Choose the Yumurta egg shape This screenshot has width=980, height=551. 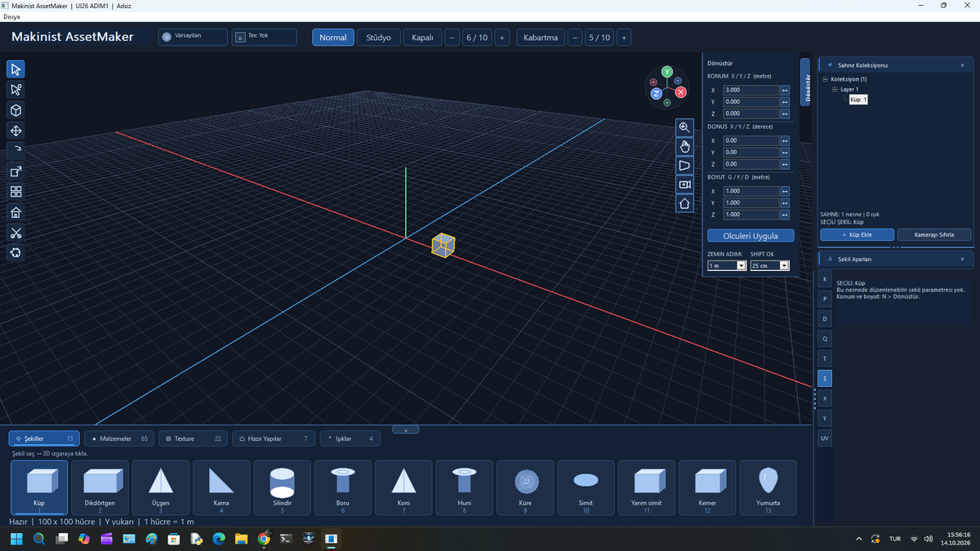pos(768,487)
